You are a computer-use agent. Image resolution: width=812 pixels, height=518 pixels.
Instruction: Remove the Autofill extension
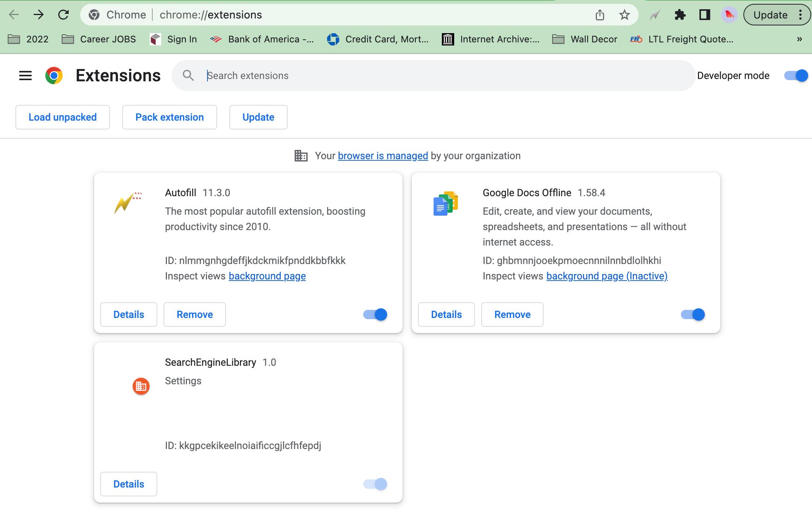coord(195,314)
